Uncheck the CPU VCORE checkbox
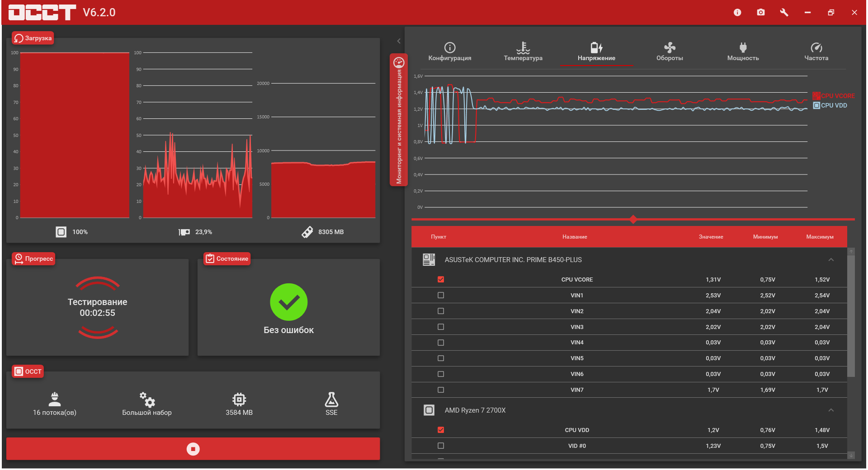 [441, 279]
